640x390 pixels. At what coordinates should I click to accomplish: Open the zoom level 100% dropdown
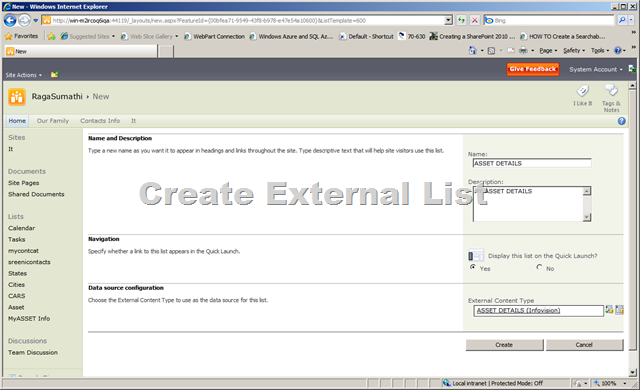click(x=624, y=383)
